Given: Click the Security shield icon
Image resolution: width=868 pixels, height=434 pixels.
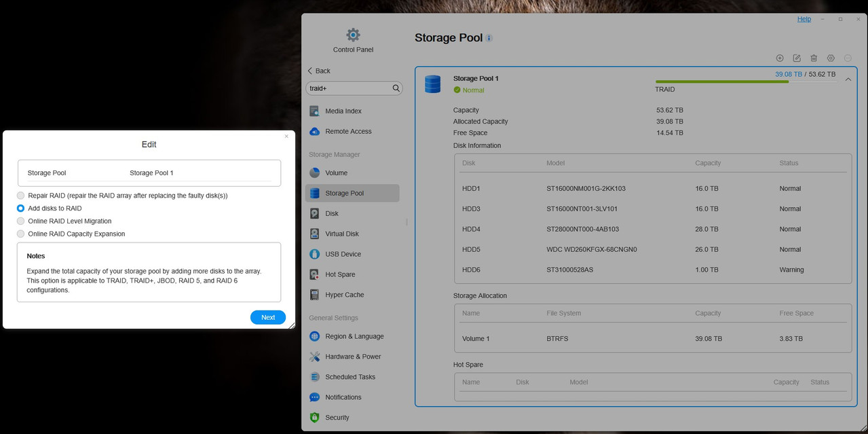Looking at the screenshot, I should 314,418.
